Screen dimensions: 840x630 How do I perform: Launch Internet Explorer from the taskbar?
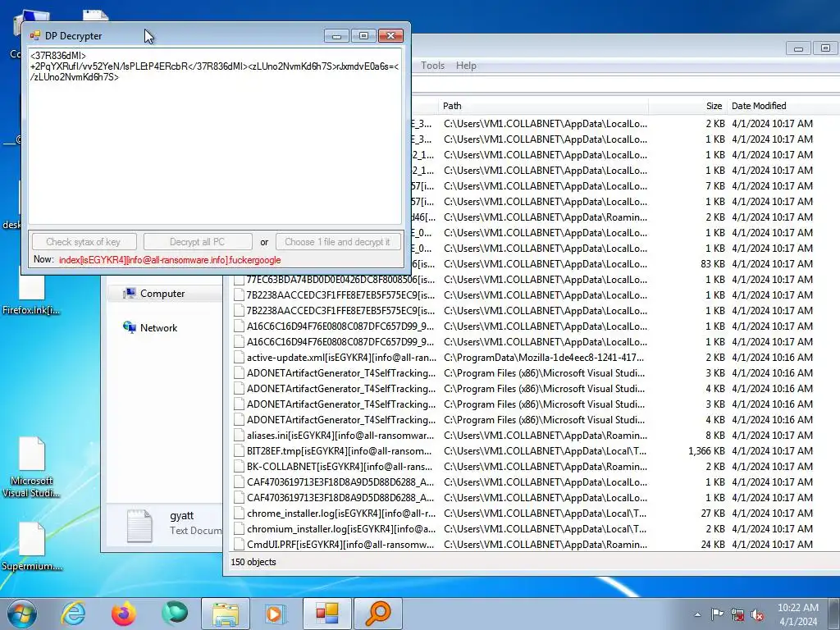(x=72, y=614)
